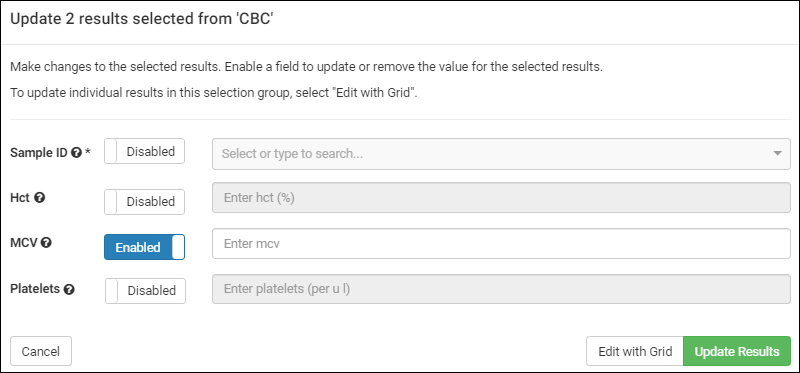Click the Hct label text

click(20, 197)
